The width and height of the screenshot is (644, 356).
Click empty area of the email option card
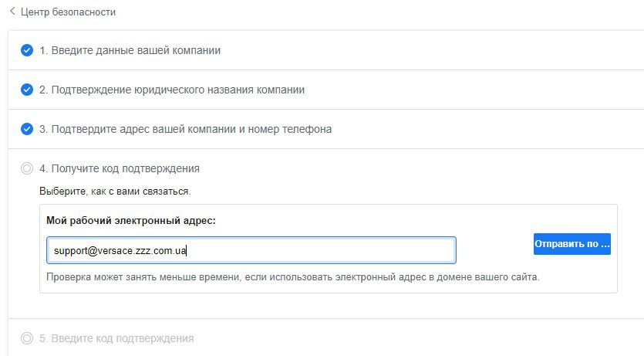pyautogui.click(x=494, y=220)
